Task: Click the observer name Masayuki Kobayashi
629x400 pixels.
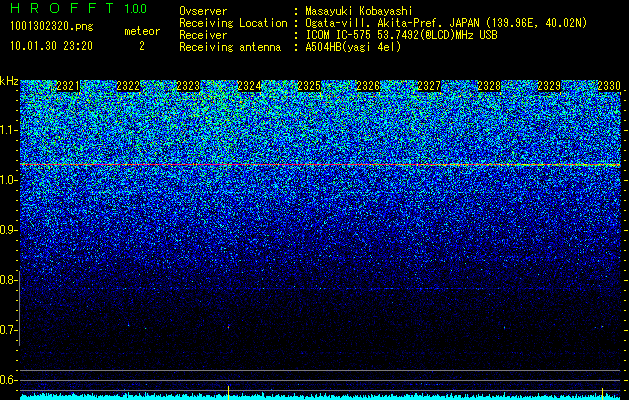Action: 359,11
